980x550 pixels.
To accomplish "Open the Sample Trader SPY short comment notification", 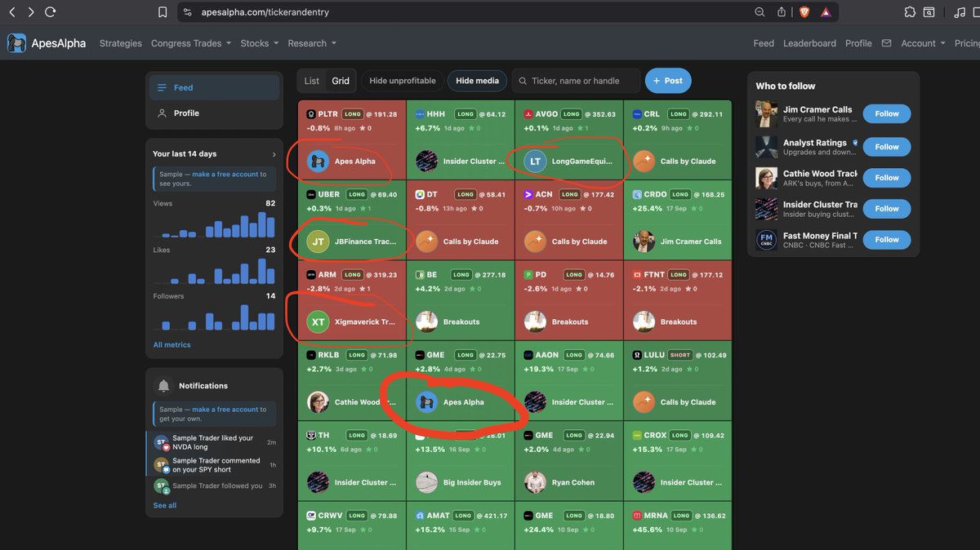I will click(x=214, y=465).
